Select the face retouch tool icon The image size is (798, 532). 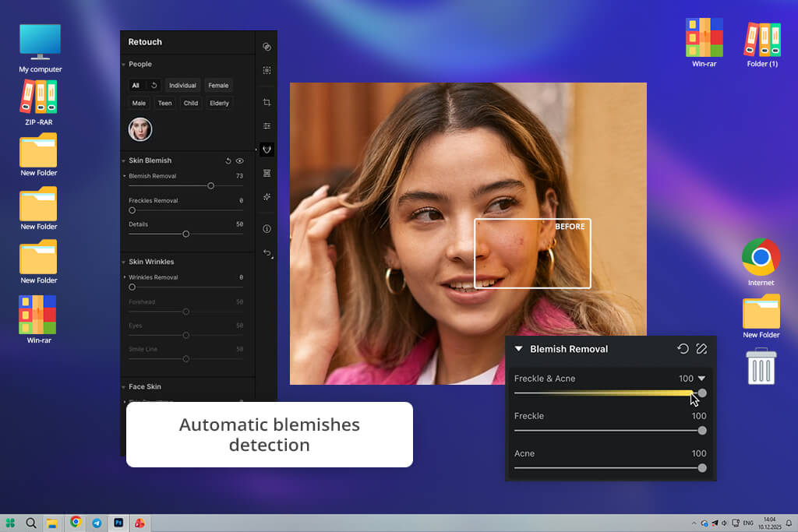click(x=267, y=149)
